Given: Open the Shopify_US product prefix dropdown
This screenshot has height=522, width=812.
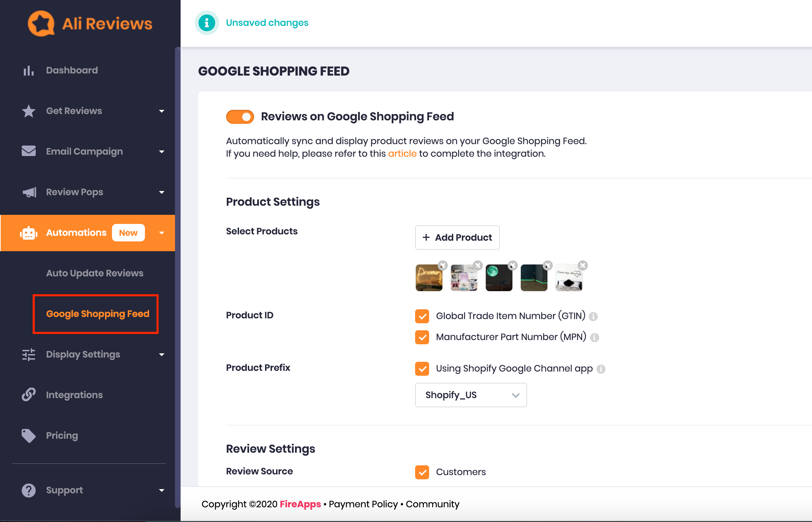Looking at the screenshot, I should (x=469, y=395).
